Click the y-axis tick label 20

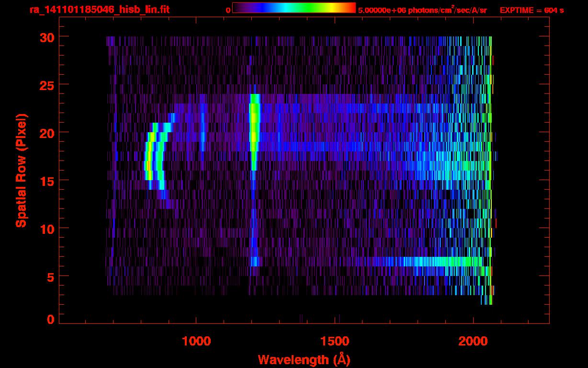46,133
